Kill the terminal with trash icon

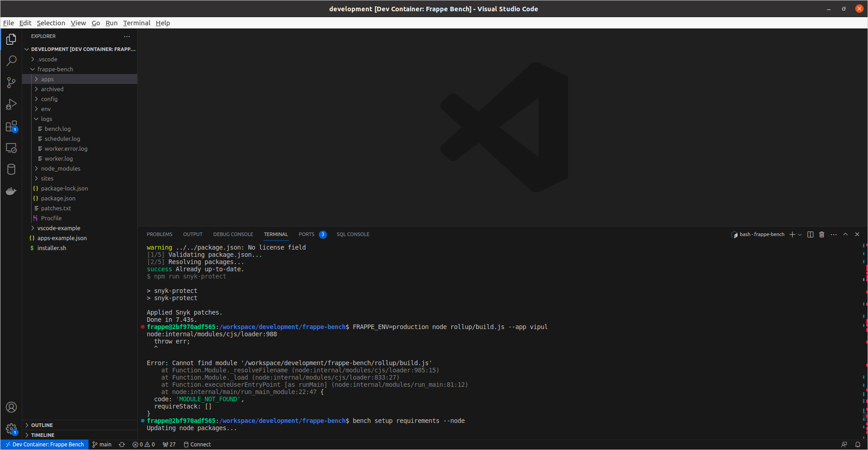822,234
